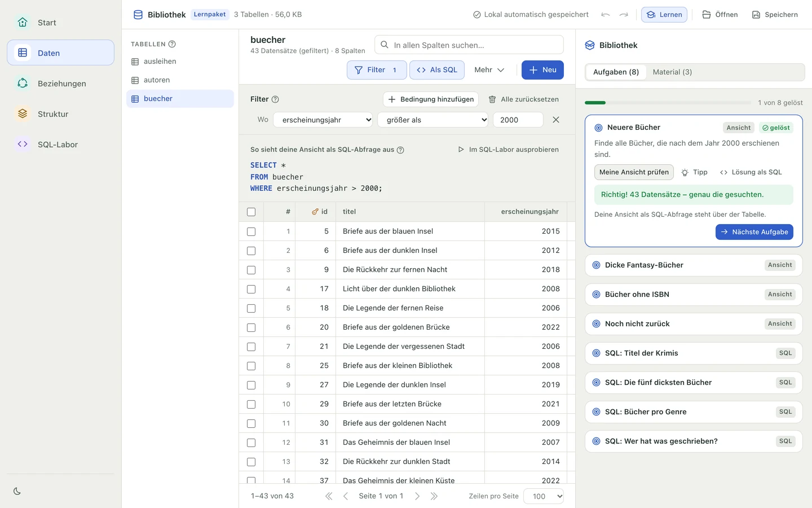This screenshot has width=812, height=508.
Task: Click the undo arrow icon
Action: [x=606, y=15]
